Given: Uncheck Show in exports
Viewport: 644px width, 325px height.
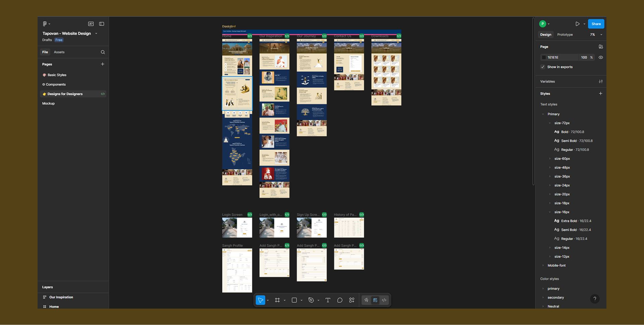Looking at the screenshot, I should click(542, 67).
